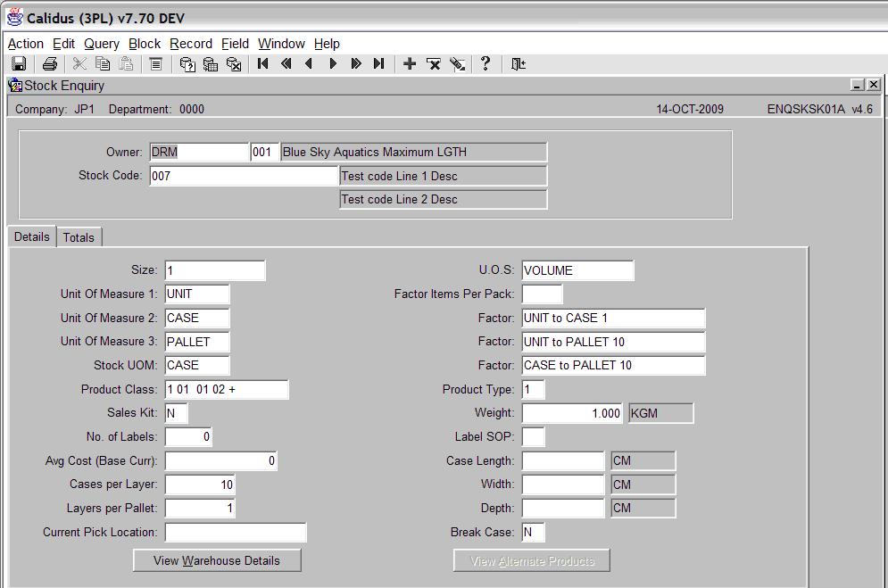This screenshot has width=888, height=588.
Task: Open the Block menu
Action: pyautogui.click(x=145, y=44)
